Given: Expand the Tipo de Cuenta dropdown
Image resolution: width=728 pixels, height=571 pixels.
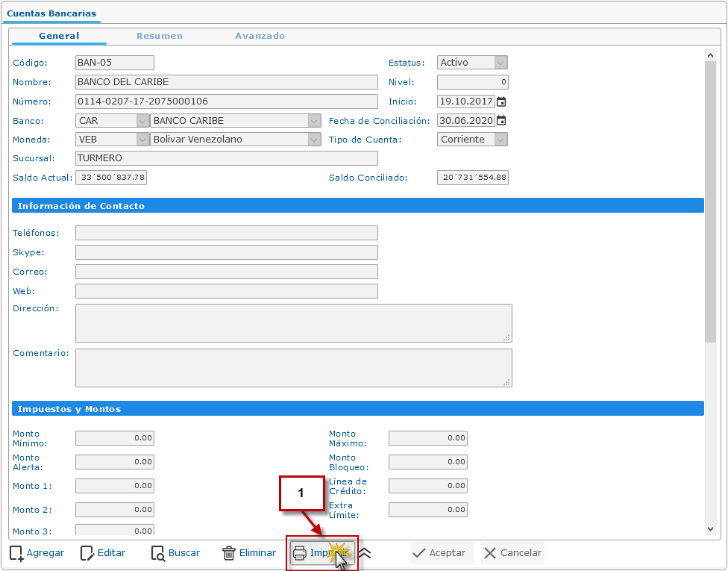Looking at the screenshot, I should click(501, 140).
